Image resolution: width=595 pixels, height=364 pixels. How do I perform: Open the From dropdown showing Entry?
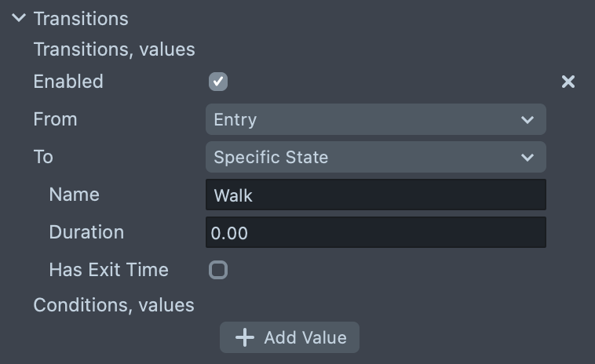tap(375, 119)
